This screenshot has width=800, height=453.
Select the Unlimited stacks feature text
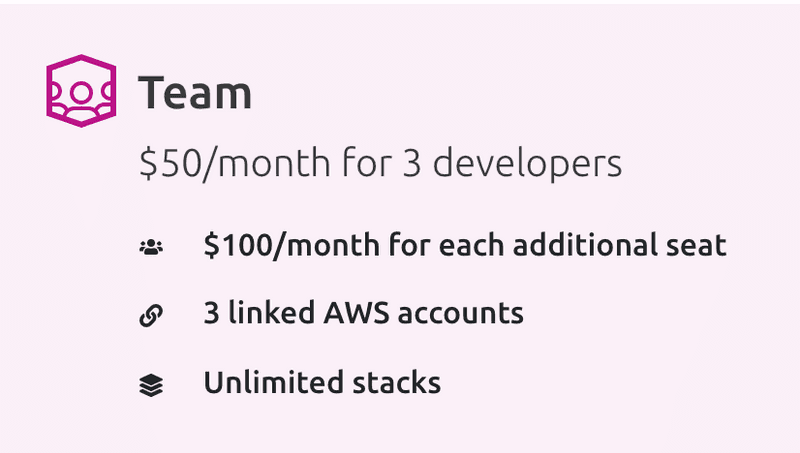(x=322, y=383)
